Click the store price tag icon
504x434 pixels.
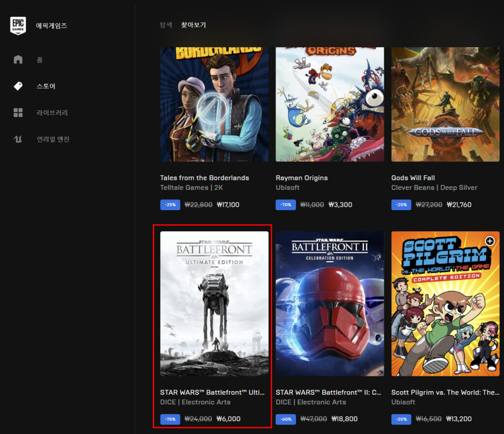pyautogui.click(x=18, y=86)
